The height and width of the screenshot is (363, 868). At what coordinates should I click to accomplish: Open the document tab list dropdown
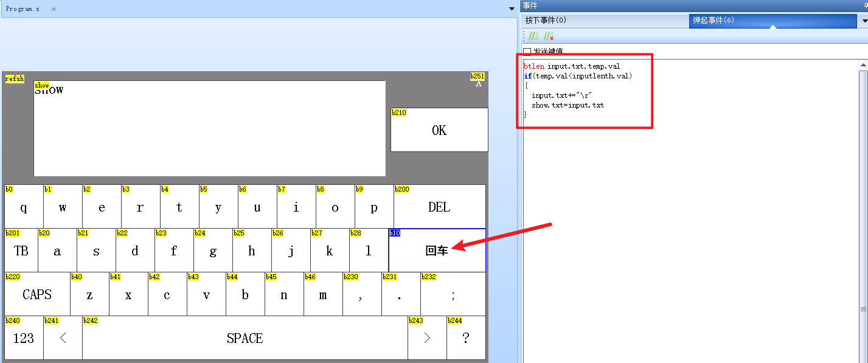[512, 9]
